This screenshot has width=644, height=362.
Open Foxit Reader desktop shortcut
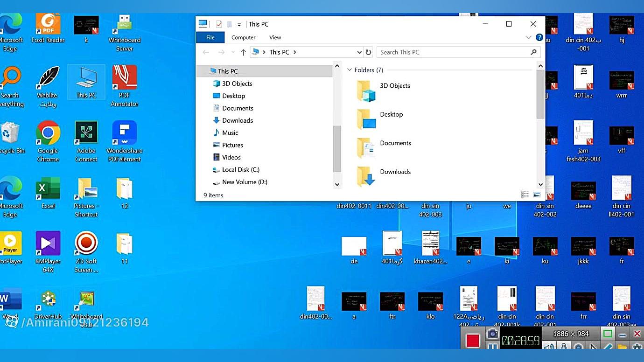(48, 28)
